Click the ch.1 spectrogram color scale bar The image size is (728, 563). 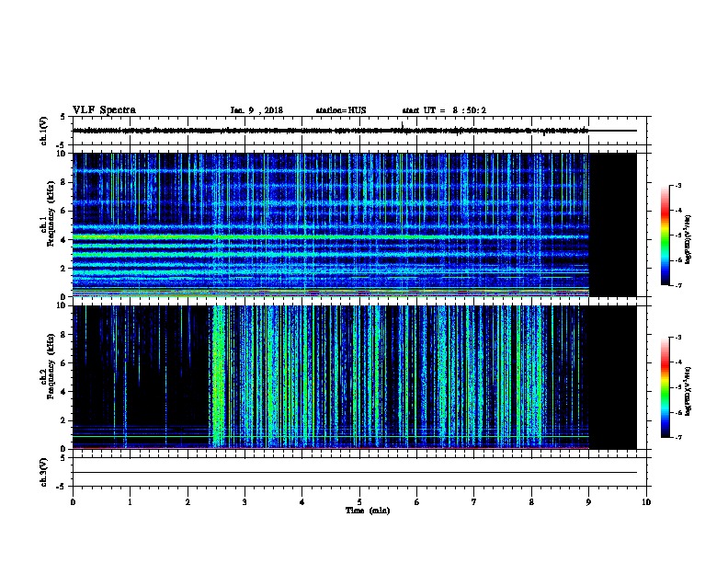click(x=665, y=236)
